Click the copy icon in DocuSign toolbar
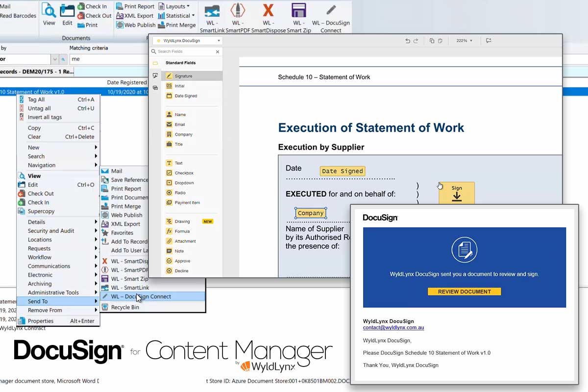The height and width of the screenshot is (392, 588). (432, 41)
